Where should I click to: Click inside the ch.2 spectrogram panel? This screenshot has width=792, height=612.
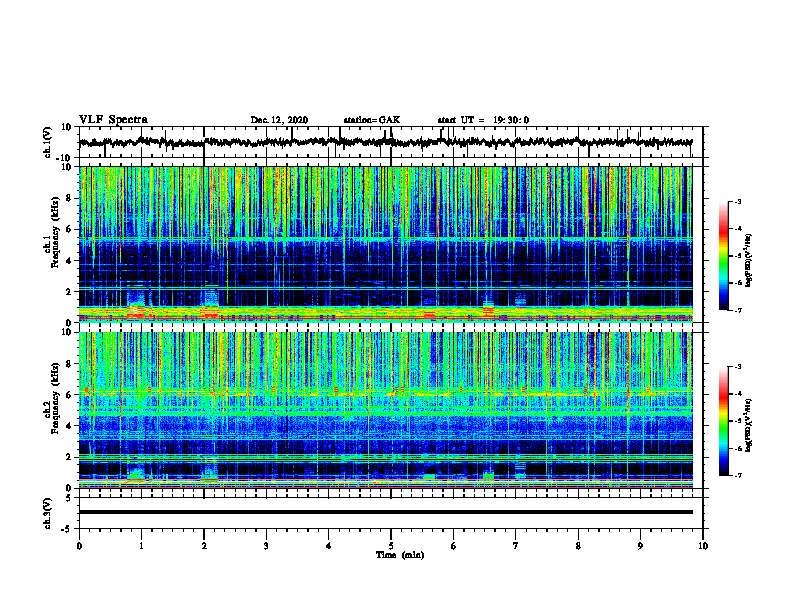point(385,410)
